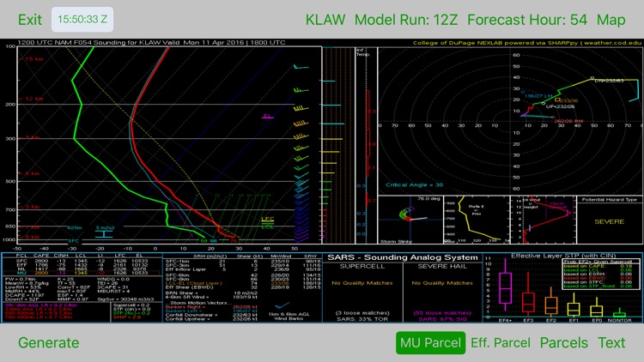Click the 'Critical Angle = 30' text
644x362 pixels.
click(414, 184)
